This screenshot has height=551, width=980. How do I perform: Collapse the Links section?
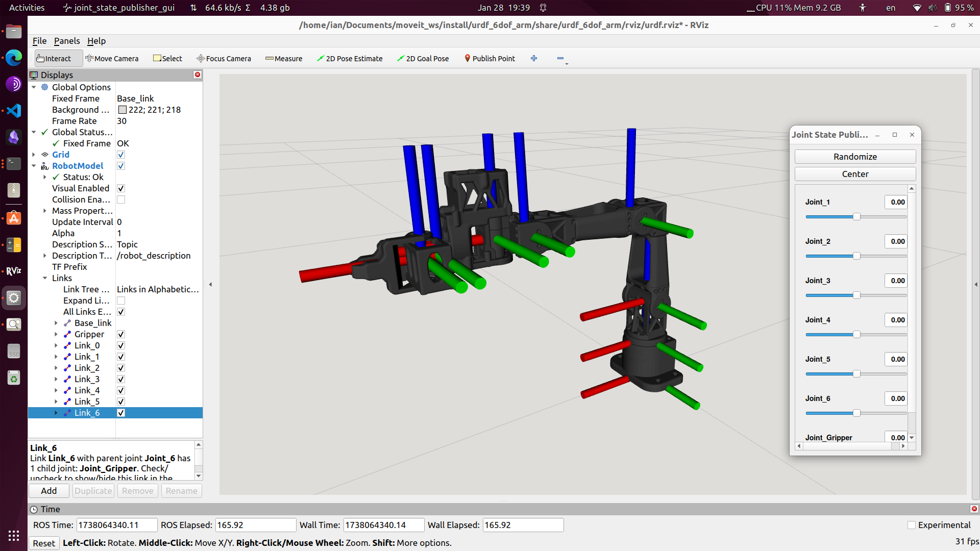click(45, 278)
